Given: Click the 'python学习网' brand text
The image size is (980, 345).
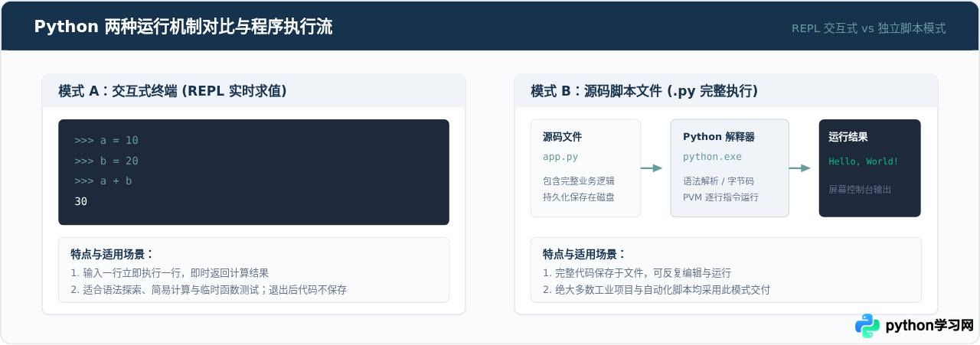Looking at the screenshot, I should tap(929, 326).
